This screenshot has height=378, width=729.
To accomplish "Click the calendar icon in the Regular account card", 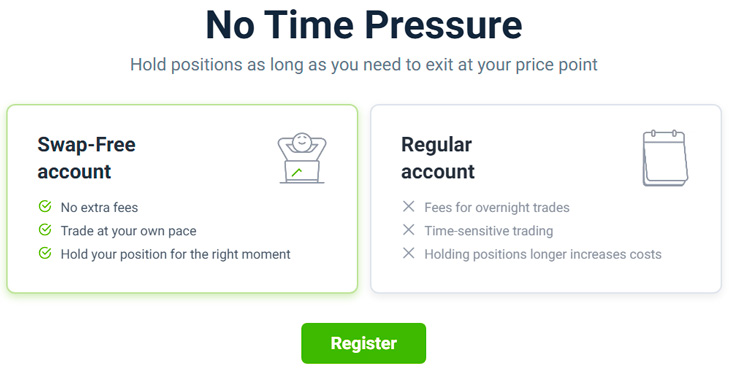I will [x=665, y=159].
